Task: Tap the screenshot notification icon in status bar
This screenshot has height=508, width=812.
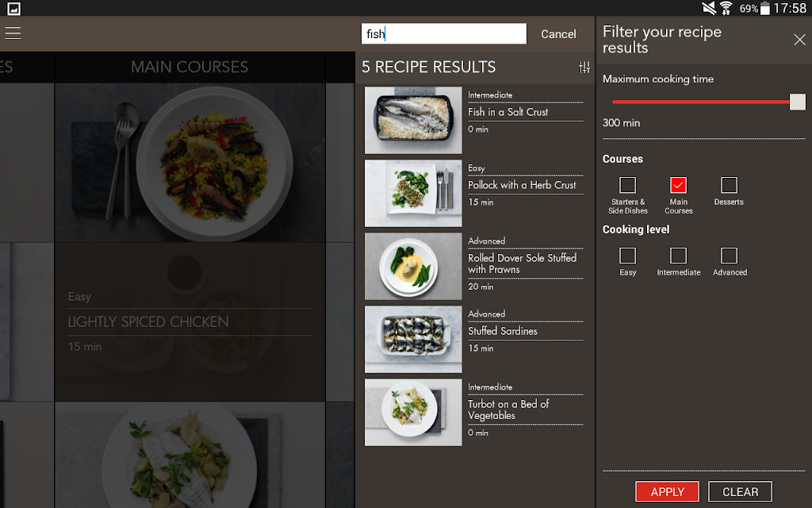Action: (14, 8)
